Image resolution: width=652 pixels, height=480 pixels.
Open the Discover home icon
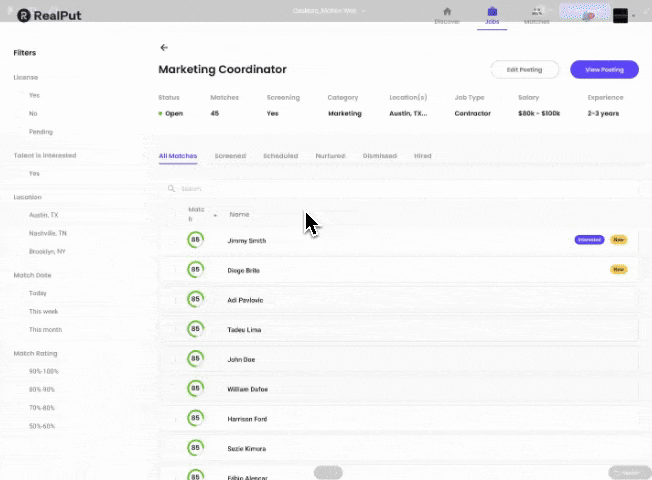[x=446, y=11]
